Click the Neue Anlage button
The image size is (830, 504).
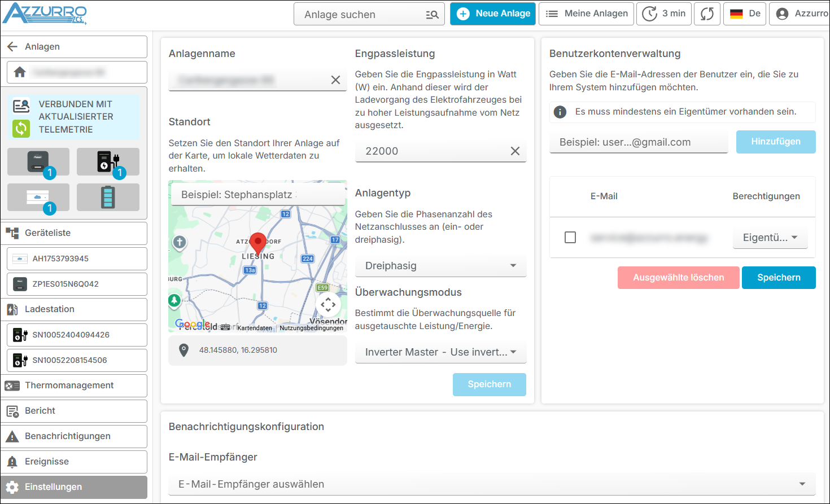point(493,14)
